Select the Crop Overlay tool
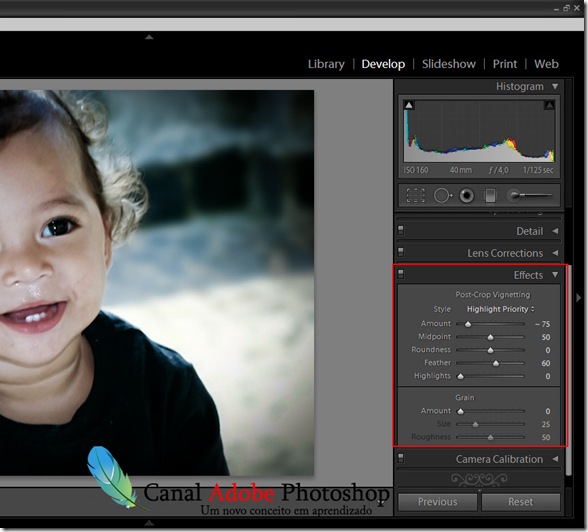The height and width of the screenshot is (532, 588). [416, 195]
